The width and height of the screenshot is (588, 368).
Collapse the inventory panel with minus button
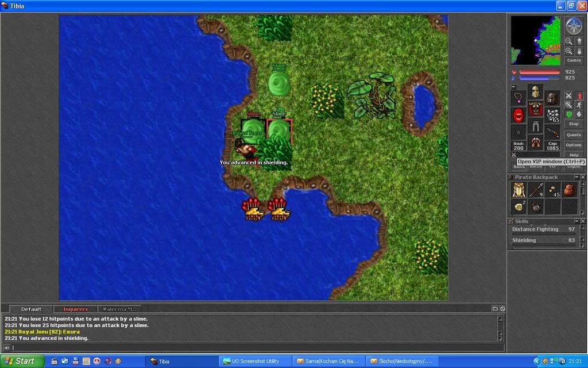pyautogui.click(x=514, y=87)
